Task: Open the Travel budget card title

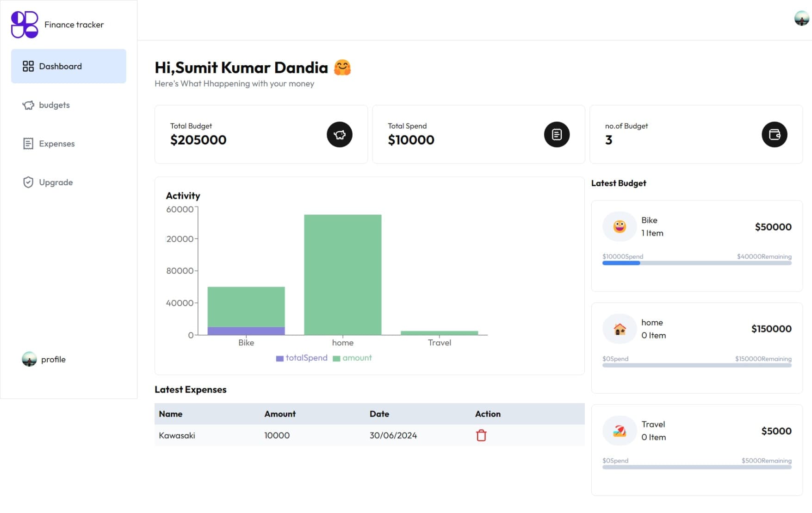Action: pos(653,425)
